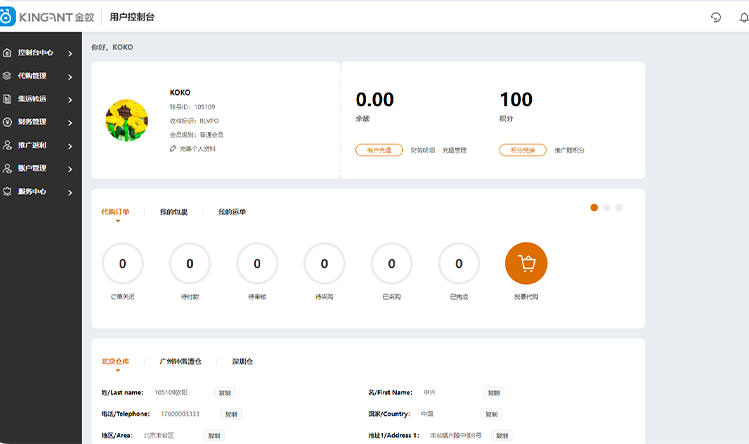Select the third gray carousel dot
This screenshot has height=444, width=749.
[x=618, y=207]
